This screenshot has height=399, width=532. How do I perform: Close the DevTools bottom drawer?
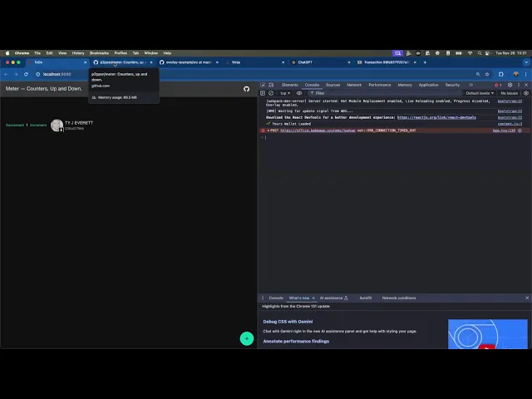click(x=527, y=298)
